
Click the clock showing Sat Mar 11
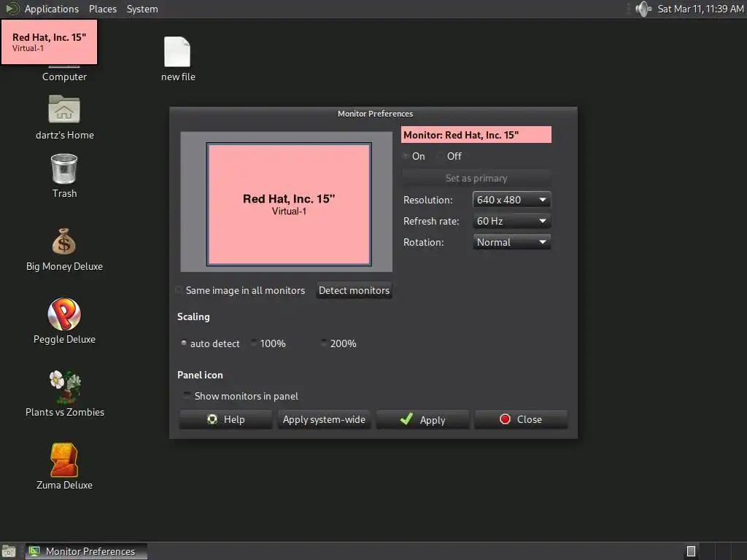coord(700,9)
